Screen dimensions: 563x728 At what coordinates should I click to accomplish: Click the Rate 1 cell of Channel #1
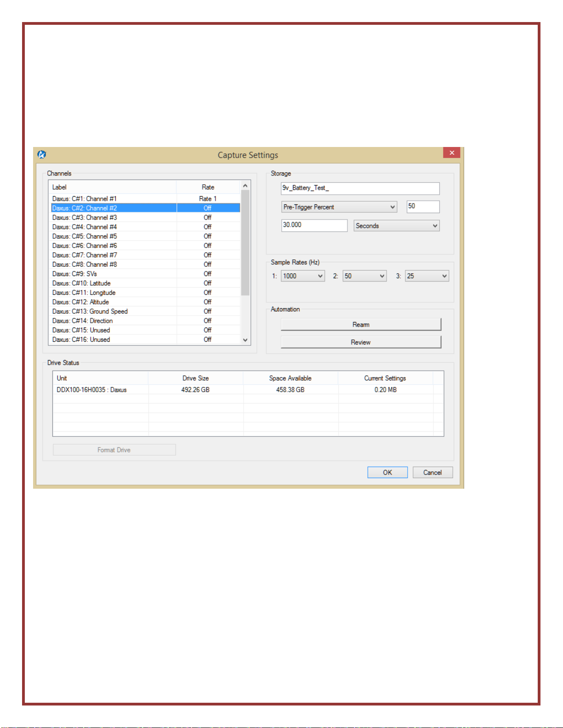pos(208,198)
